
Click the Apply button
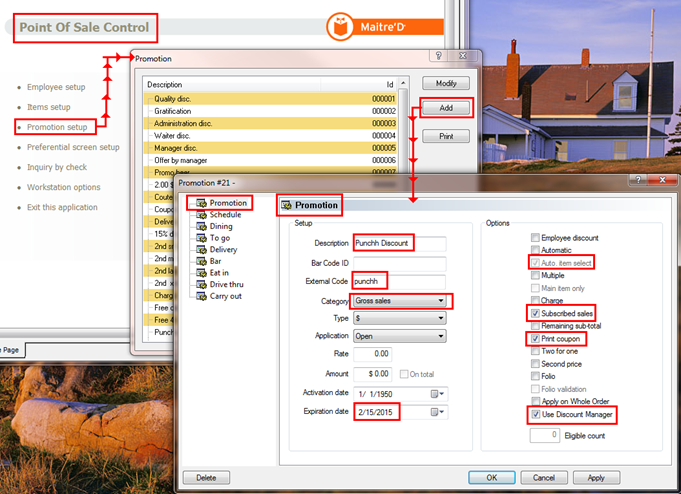(596, 477)
